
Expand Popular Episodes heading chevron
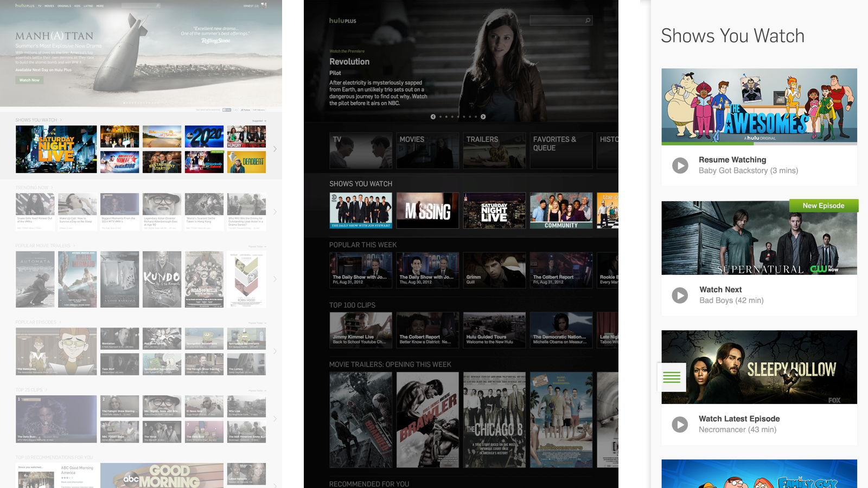[x=60, y=322]
